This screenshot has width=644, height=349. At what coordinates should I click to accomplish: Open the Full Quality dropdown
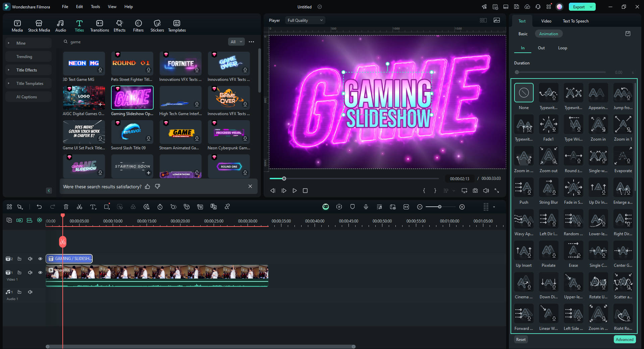(305, 20)
